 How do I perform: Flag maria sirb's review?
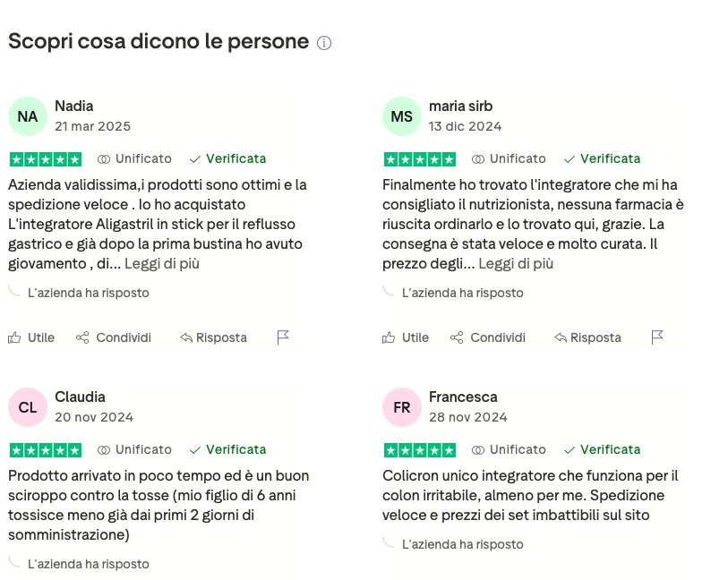coord(657,337)
